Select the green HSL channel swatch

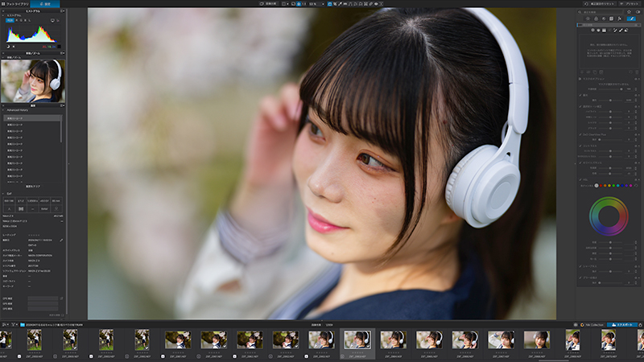coord(613,186)
